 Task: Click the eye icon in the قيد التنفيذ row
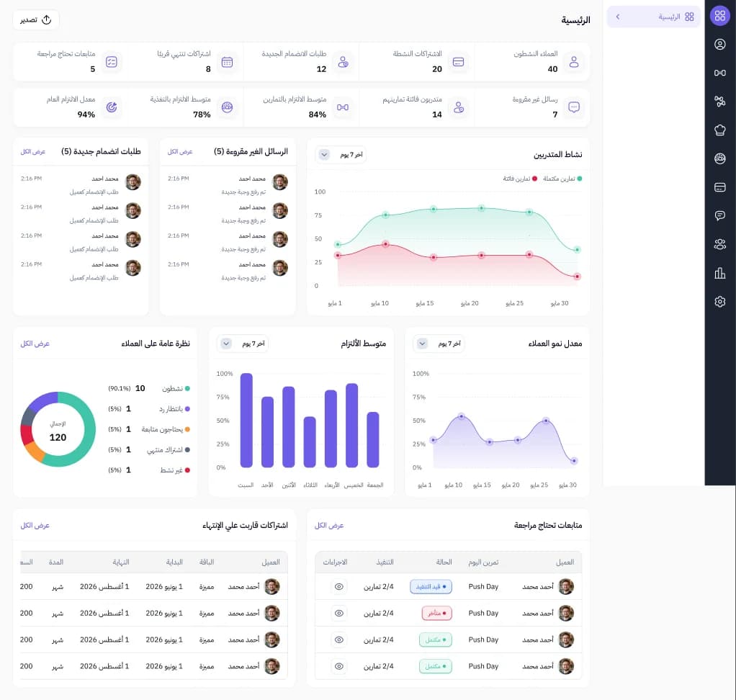click(339, 586)
